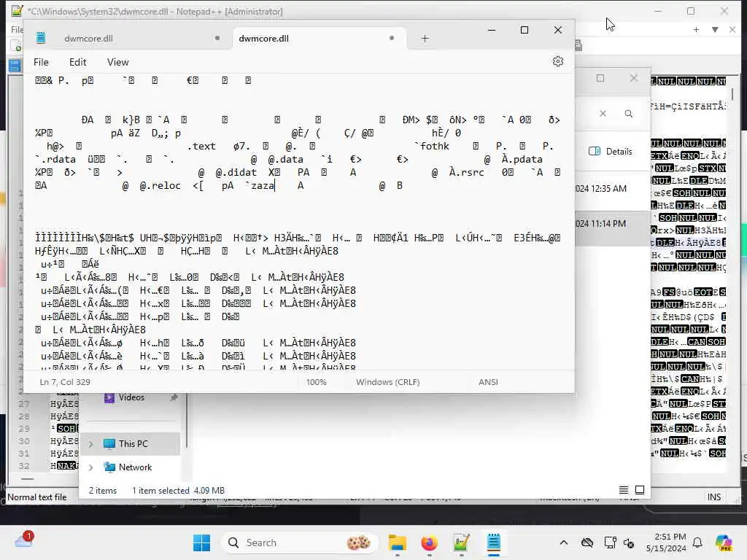
Task: Open the taskbar clock and date
Action: pos(667,542)
